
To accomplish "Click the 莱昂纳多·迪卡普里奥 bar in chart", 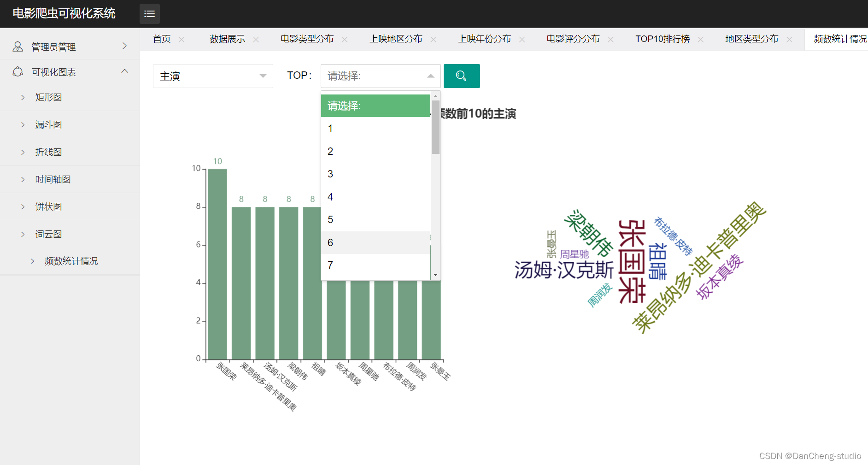I will [241, 283].
